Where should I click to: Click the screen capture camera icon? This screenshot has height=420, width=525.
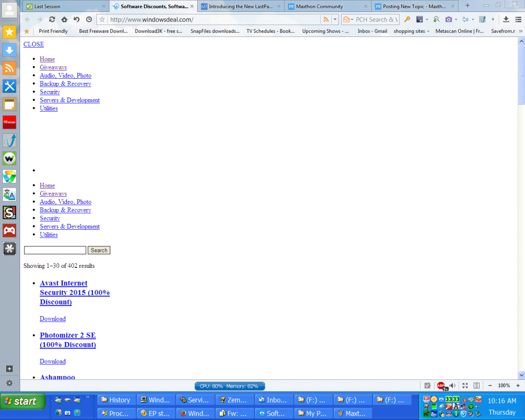tap(448, 19)
